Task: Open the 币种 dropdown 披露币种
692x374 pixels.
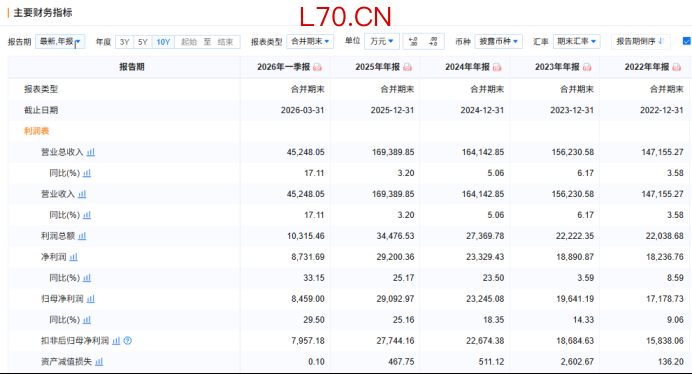Action: pyautogui.click(x=499, y=42)
